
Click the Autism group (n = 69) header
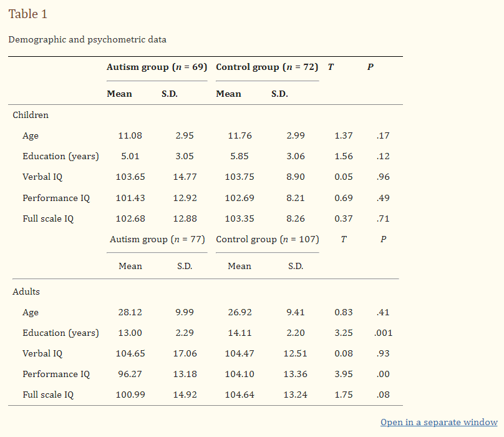coord(157,67)
